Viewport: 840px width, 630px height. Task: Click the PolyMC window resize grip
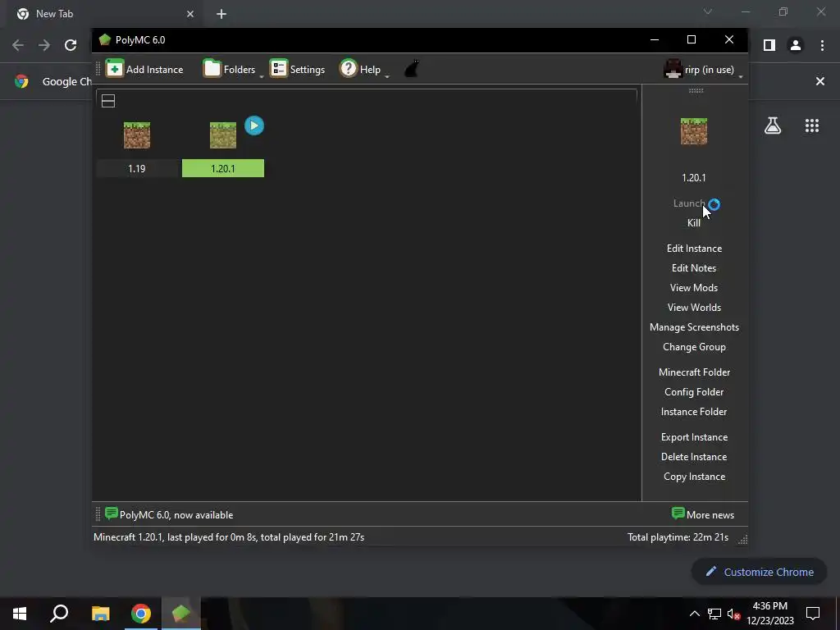pyautogui.click(x=742, y=540)
